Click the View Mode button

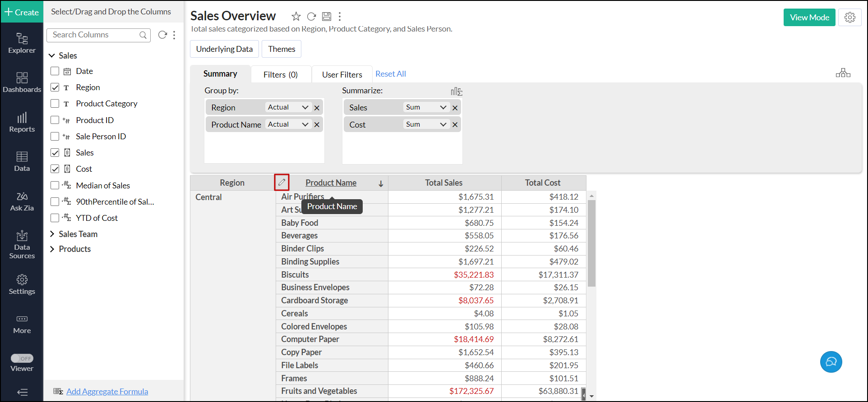click(x=809, y=18)
